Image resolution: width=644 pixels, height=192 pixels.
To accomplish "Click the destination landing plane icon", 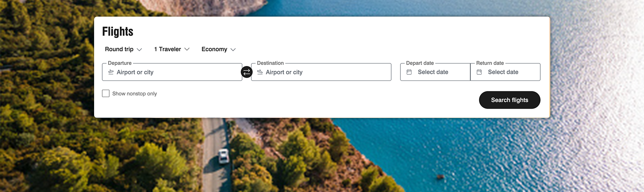I will coord(260,72).
